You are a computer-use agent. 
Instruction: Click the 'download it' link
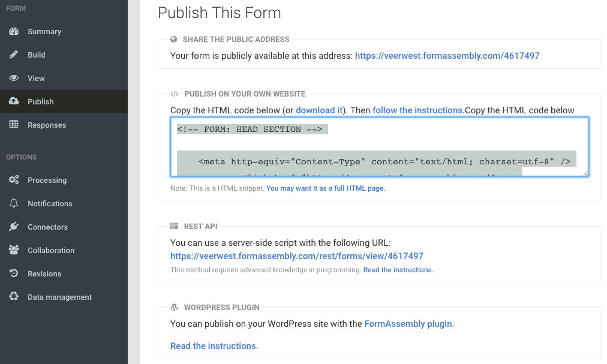319,110
